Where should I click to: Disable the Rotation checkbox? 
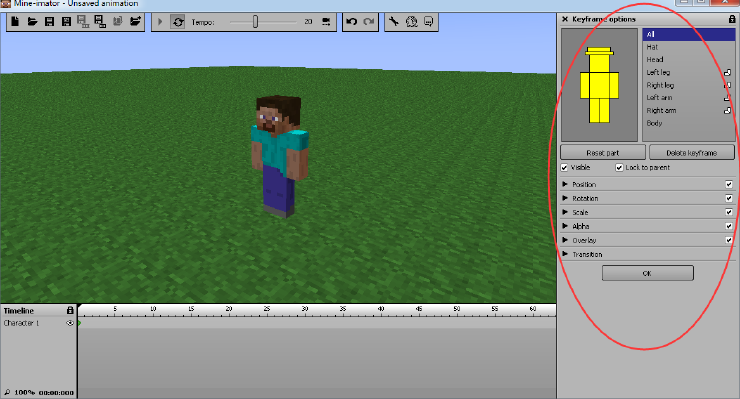click(729, 198)
